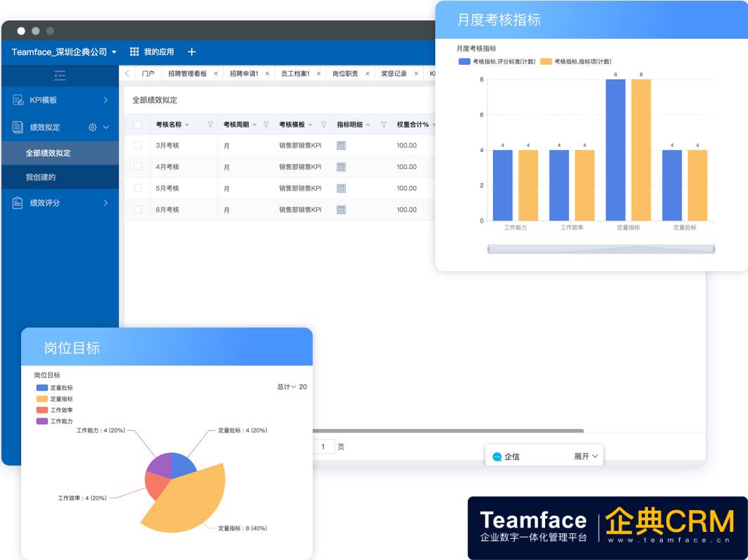Check the select-all checkbox in table header
The height and width of the screenshot is (560, 748).
click(137, 124)
